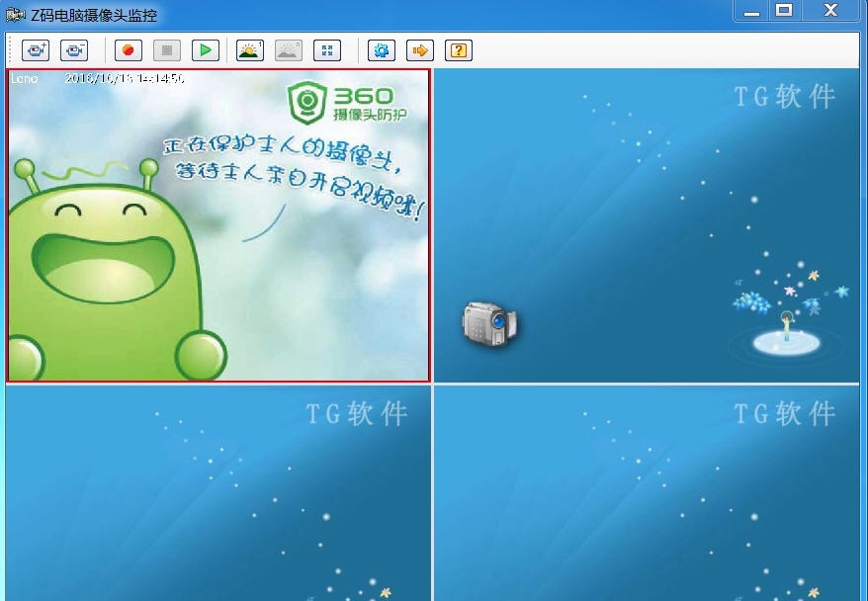Open help with the question mark icon

(458, 50)
